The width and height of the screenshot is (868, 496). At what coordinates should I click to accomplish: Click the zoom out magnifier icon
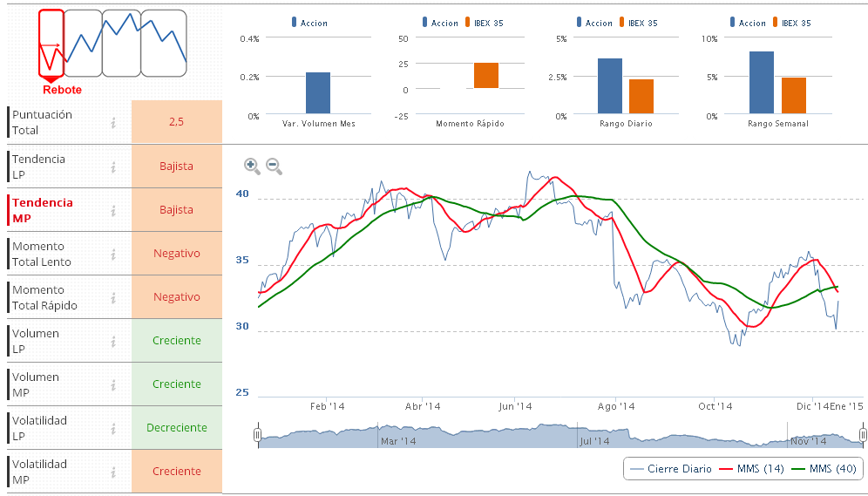point(274,166)
